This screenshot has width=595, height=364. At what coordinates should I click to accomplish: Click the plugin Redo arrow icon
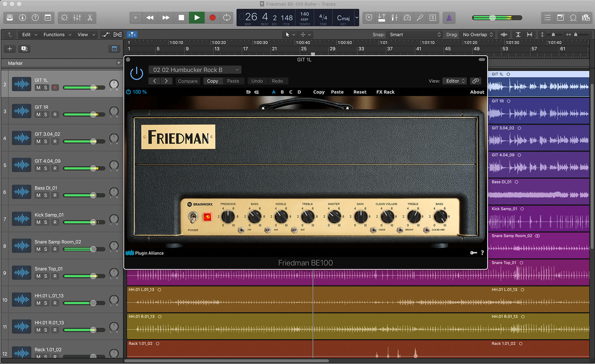coord(257,92)
